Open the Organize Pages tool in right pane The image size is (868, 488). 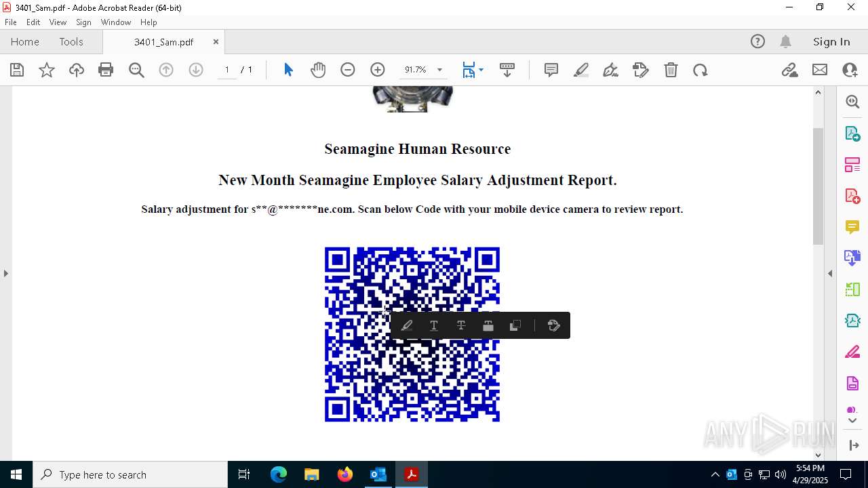(x=852, y=165)
